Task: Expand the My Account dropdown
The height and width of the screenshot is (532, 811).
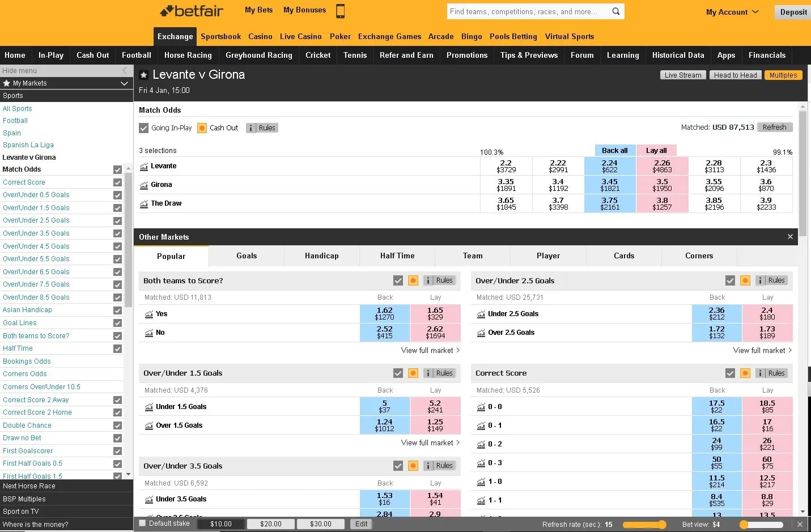Action: pyautogui.click(x=732, y=12)
